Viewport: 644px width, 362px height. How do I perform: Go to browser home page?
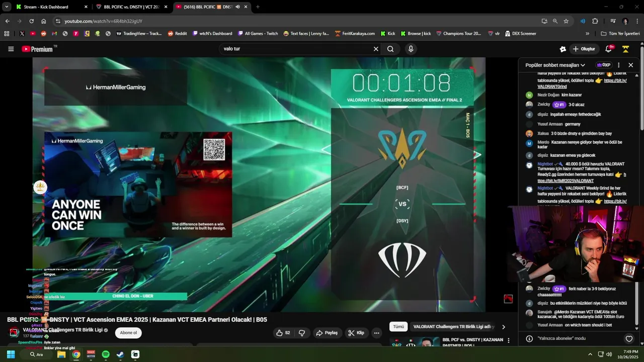coord(43,21)
